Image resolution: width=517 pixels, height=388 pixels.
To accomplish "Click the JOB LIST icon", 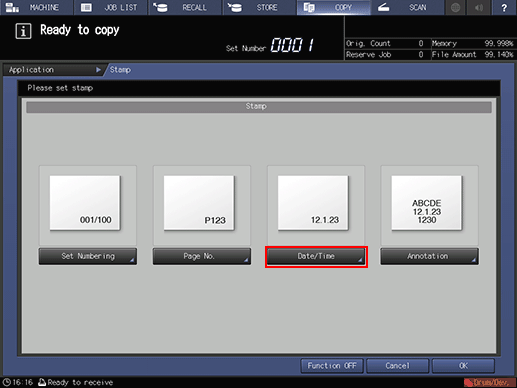I will point(86,7).
